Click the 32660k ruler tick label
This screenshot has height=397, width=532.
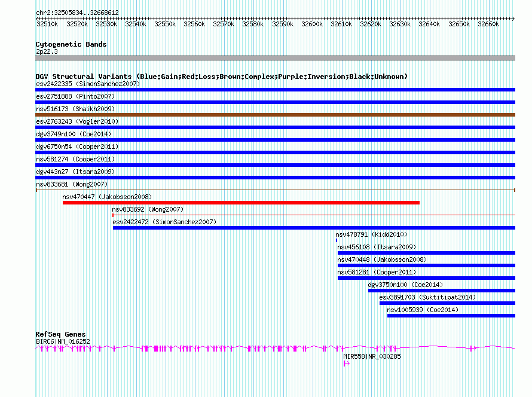pyautogui.click(x=488, y=24)
